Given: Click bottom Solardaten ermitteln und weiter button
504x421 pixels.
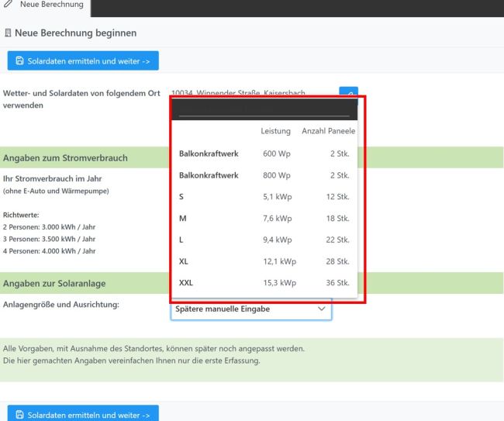Looking at the screenshot, I should (83, 415).
